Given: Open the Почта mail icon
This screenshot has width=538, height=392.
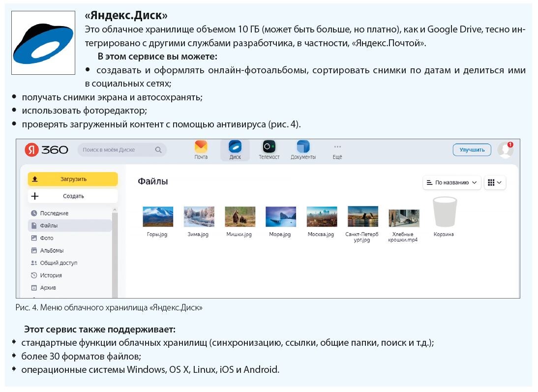Looking at the screenshot, I should pos(201,147).
